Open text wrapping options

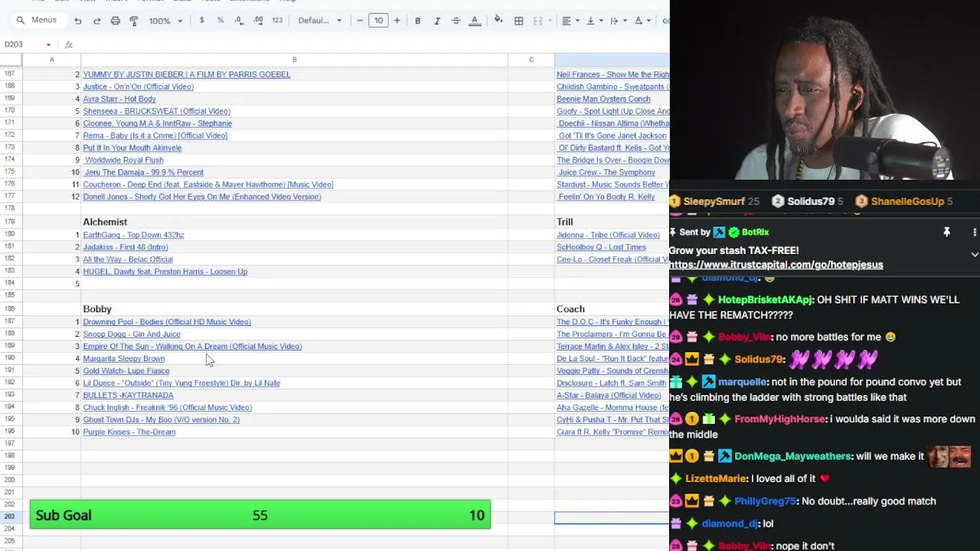click(x=617, y=21)
